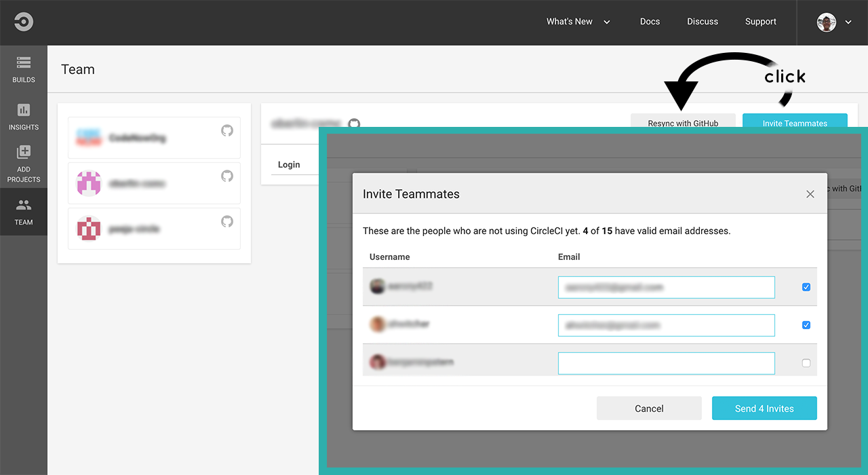The width and height of the screenshot is (868, 475).
Task: Click Cancel in Invite Teammates dialog
Action: pos(649,408)
